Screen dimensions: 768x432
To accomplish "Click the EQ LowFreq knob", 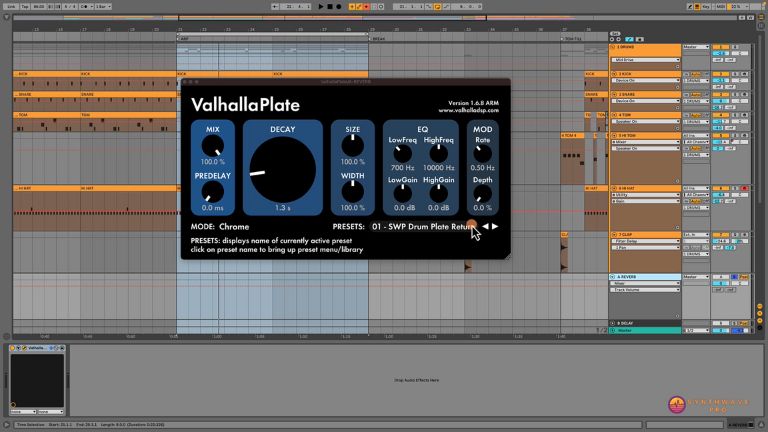I will 403,154.
